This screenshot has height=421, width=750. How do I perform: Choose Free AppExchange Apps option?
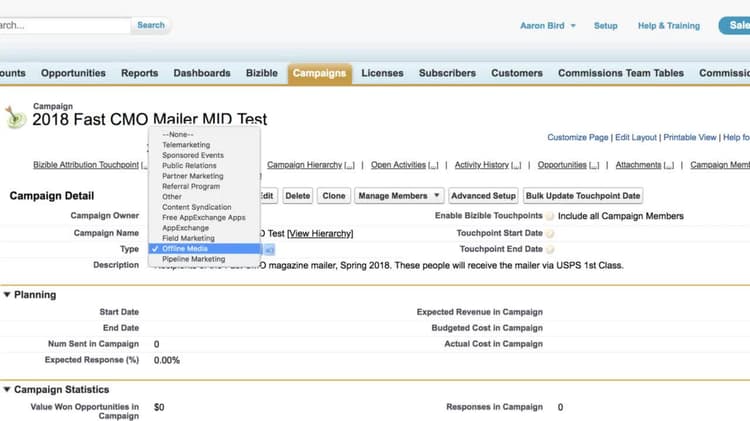(x=204, y=217)
